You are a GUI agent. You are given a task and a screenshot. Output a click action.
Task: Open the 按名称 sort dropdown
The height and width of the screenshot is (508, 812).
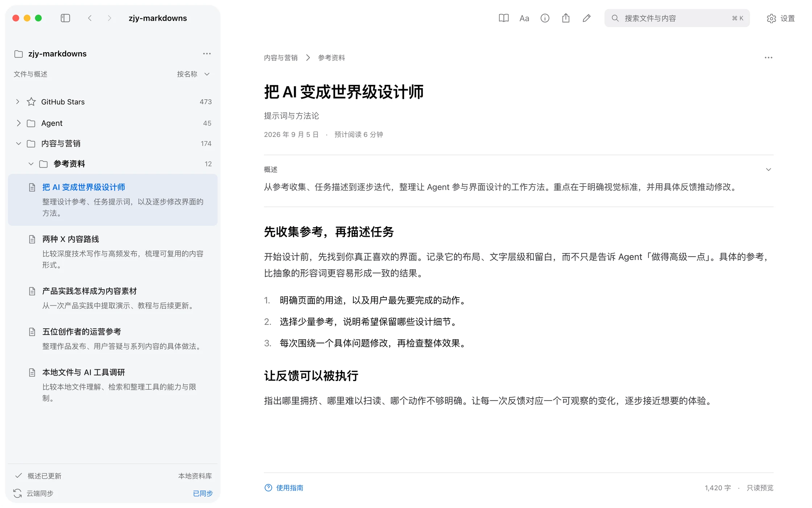point(193,74)
